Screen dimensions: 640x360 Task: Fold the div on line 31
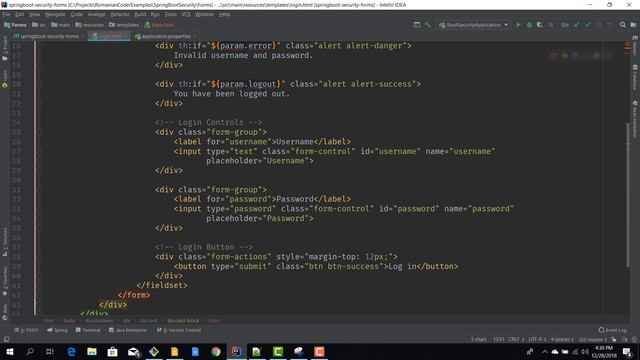(40, 189)
